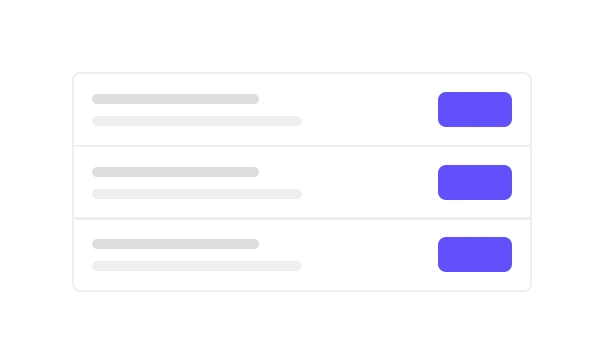Select the dark gray title placeholder in first row

175,99
